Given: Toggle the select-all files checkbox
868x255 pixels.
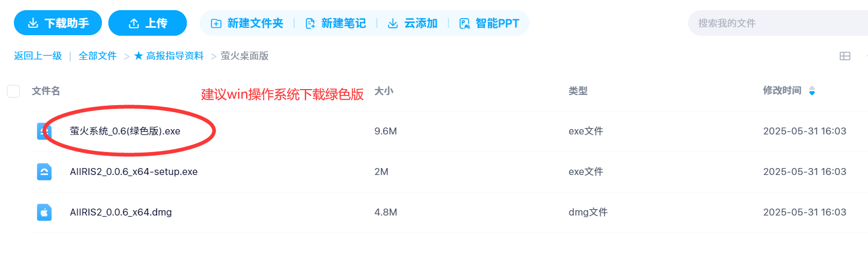Looking at the screenshot, I should click(13, 91).
